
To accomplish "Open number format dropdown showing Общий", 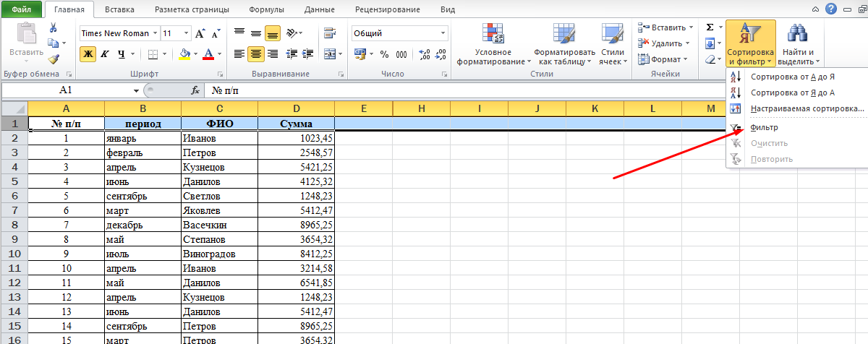I will (443, 33).
